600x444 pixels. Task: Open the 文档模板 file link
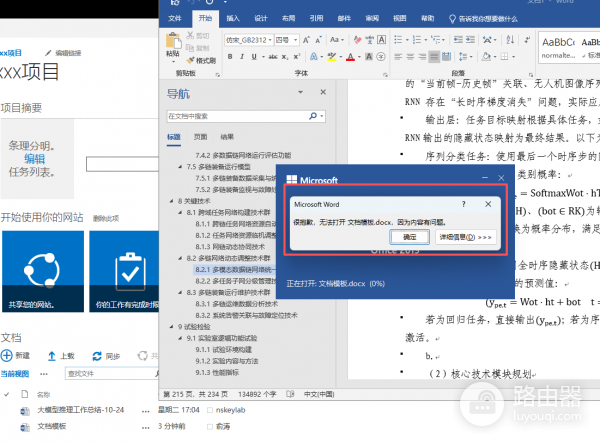click(52, 426)
